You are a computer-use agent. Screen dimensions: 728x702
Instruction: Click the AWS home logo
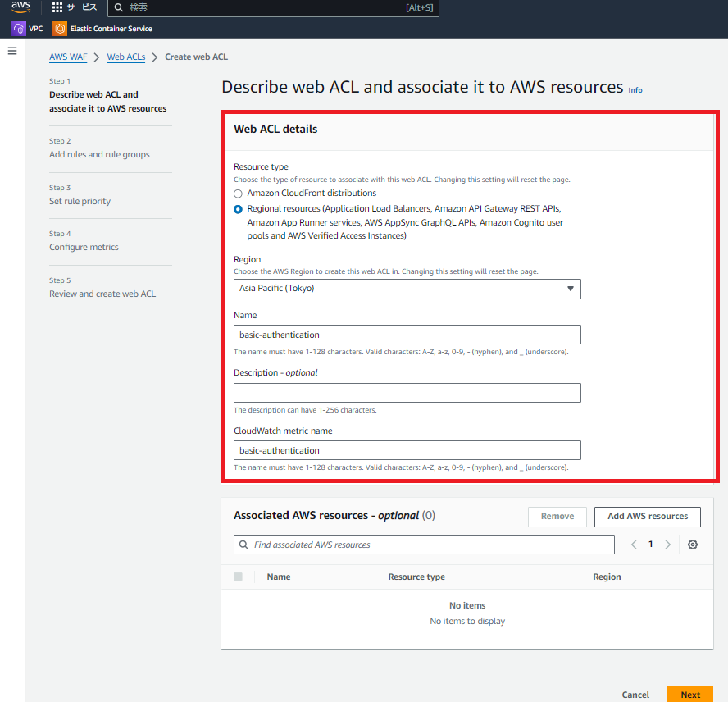pos(20,8)
